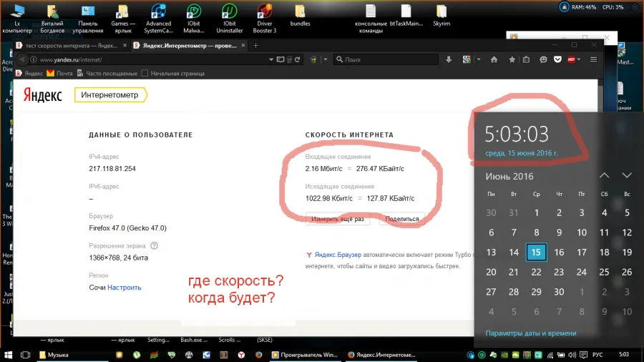This screenshot has width=644, height=362.
Task: Open Wi-Fi network tray icon
Action: pos(550,355)
